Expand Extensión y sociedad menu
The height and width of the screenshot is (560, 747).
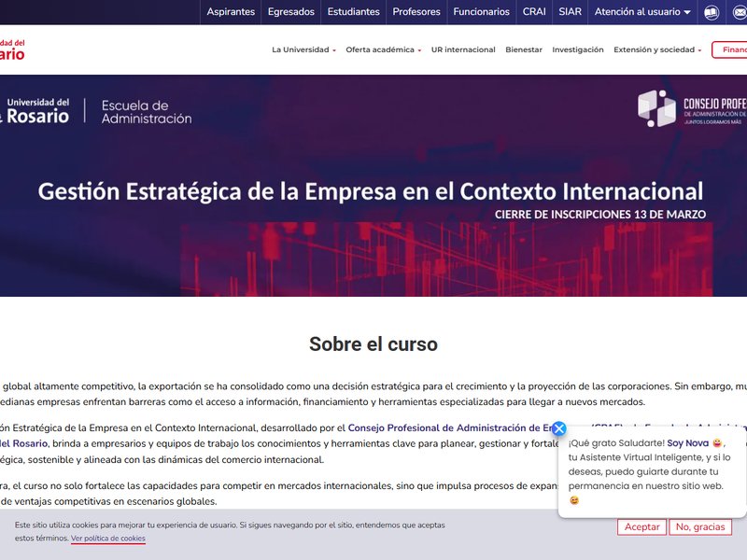click(x=657, y=49)
